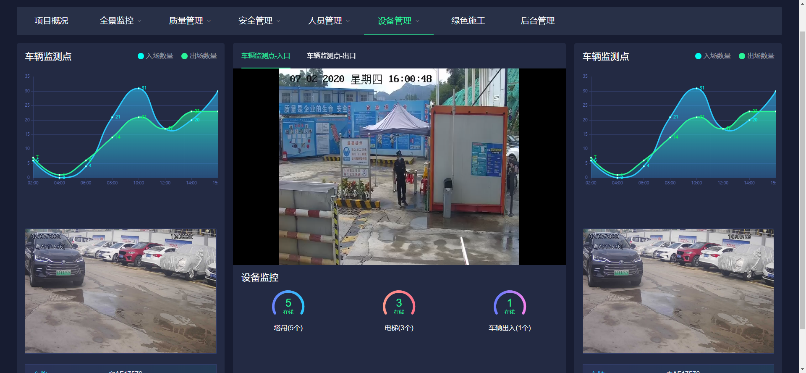Select the 车辆出入(1个) label
Viewport: 806px width, 373px height.
tap(510, 328)
